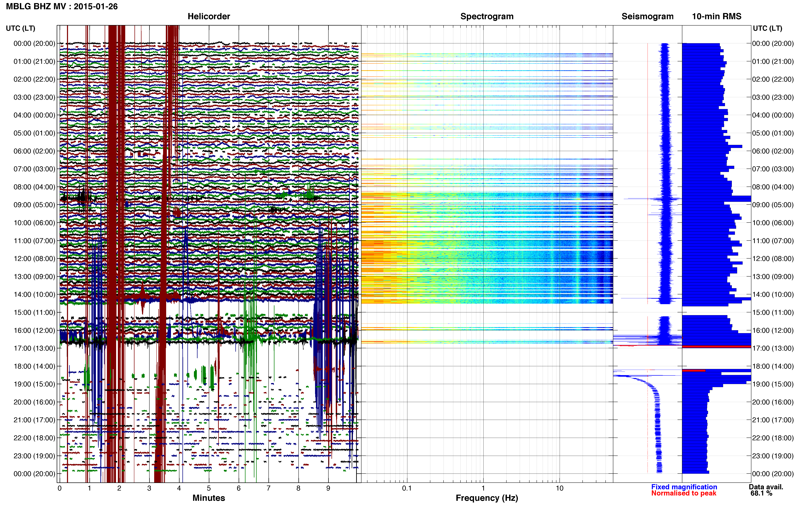812x508 pixels.
Task: Click the left '01:00 (21:00)' time label
Action: coord(34,62)
